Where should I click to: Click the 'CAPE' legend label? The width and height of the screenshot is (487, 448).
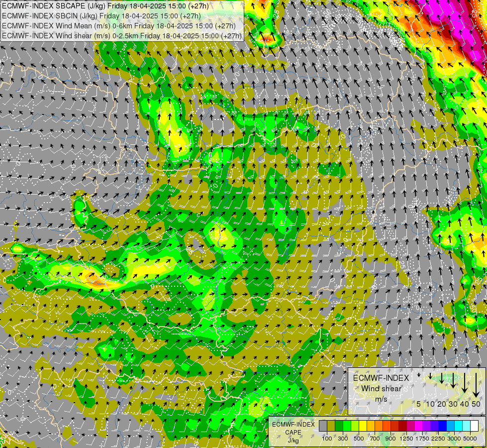click(x=293, y=433)
